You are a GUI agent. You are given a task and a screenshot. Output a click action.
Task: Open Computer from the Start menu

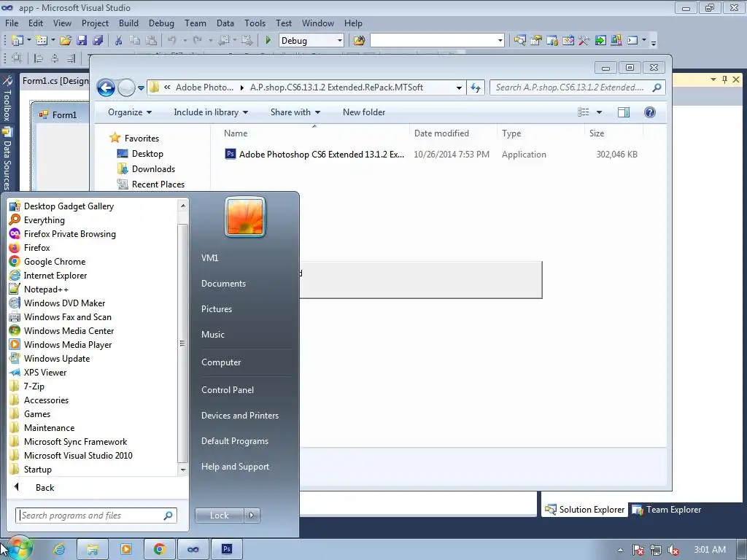point(221,362)
